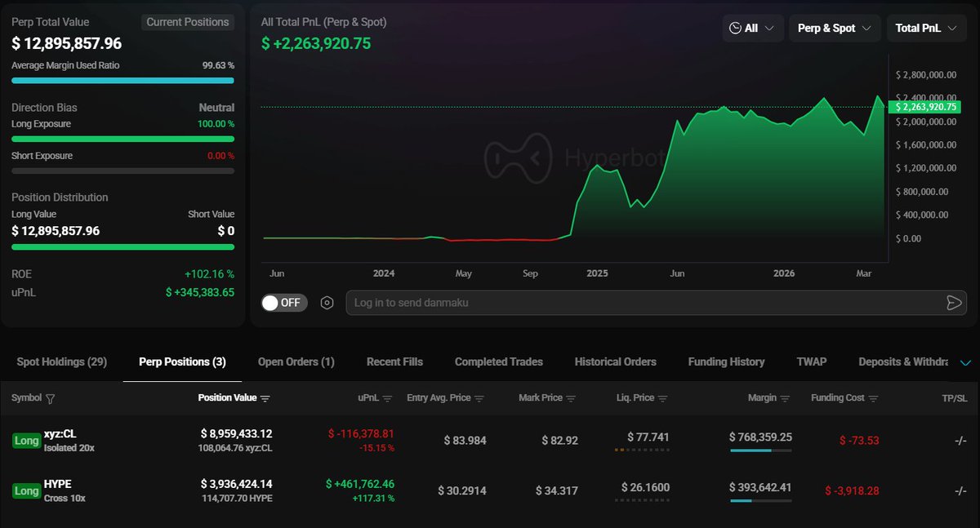Click the uPnL $ +345,383.65 value
Screen dimensions: 980x528
200,292
